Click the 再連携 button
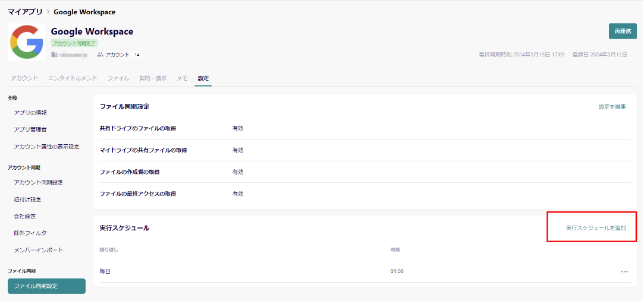Image resolution: width=644 pixels, height=301 pixels. tap(623, 31)
